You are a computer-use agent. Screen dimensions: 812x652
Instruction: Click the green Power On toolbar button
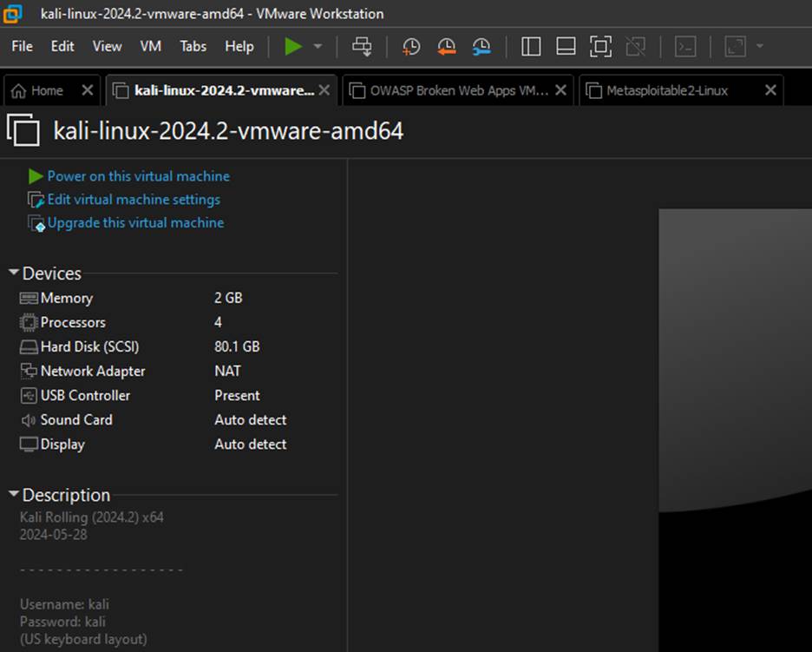293,47
